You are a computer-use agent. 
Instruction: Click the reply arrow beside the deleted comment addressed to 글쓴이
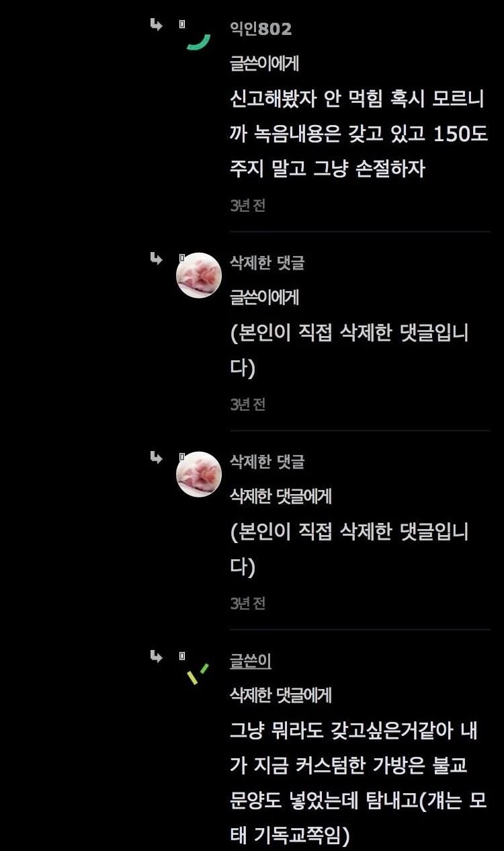[x=156, y=258]
